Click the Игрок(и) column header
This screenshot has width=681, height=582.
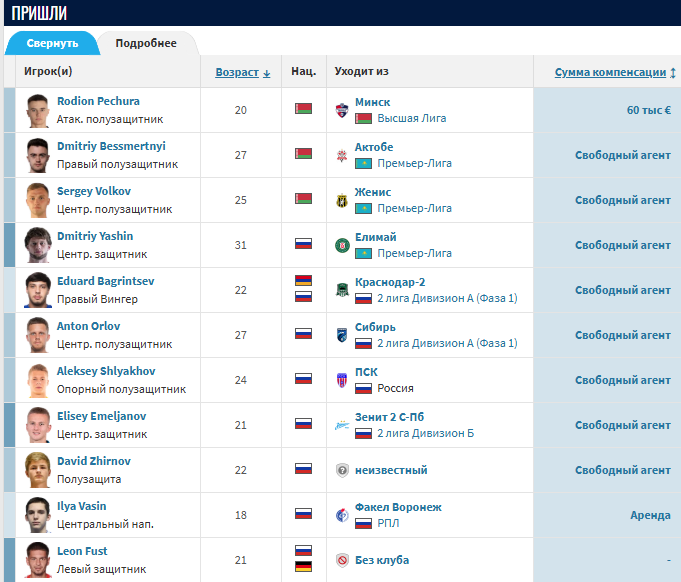click(x=48, y=71)
